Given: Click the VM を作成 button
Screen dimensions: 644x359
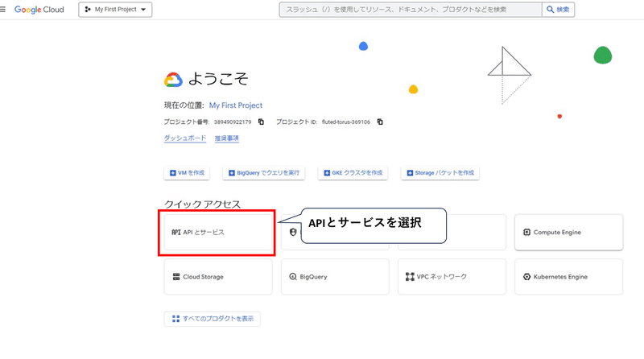Looking at the screenshot, I should 187,173.
